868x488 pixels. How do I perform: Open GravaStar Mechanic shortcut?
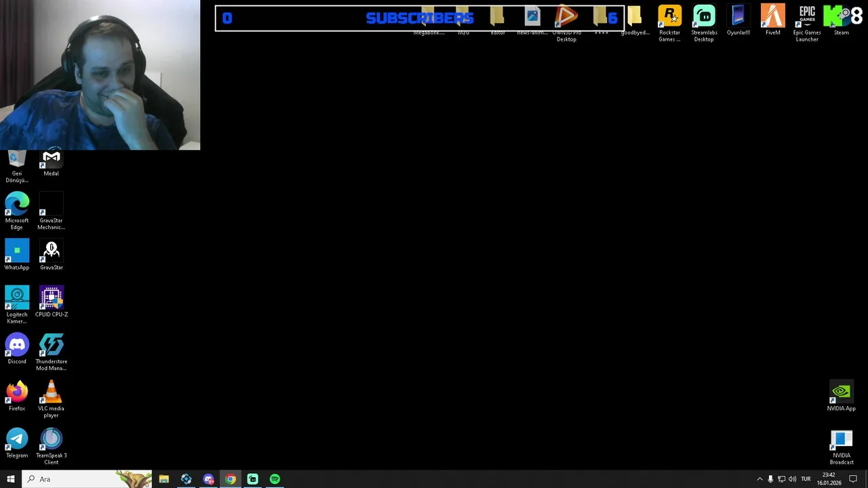pos(51,211)
